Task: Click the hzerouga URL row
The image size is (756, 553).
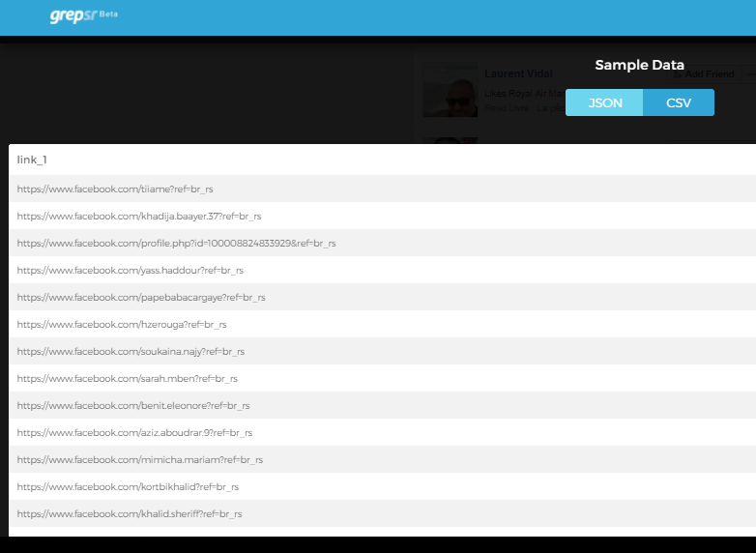Action: (x=382, y=324)
